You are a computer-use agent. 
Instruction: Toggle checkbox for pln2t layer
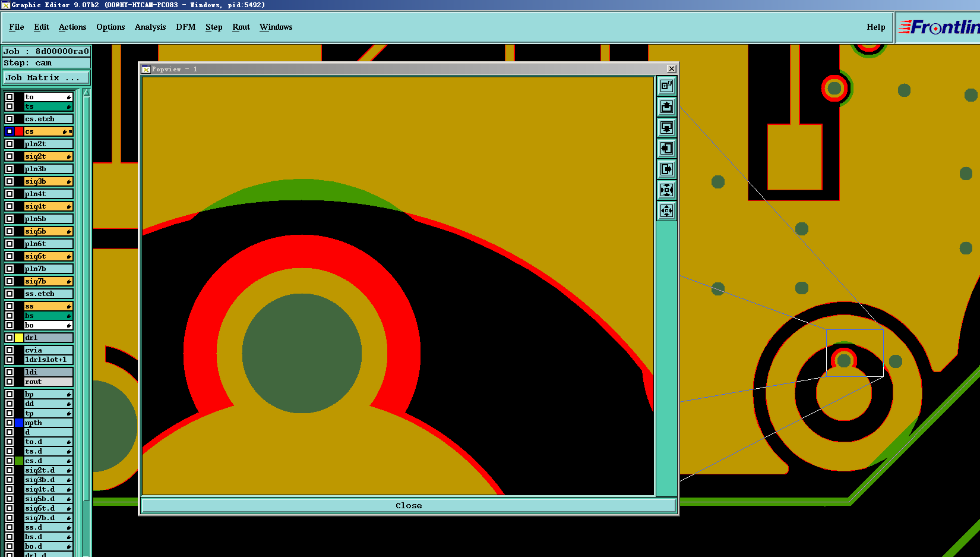[x=10, y=144]
